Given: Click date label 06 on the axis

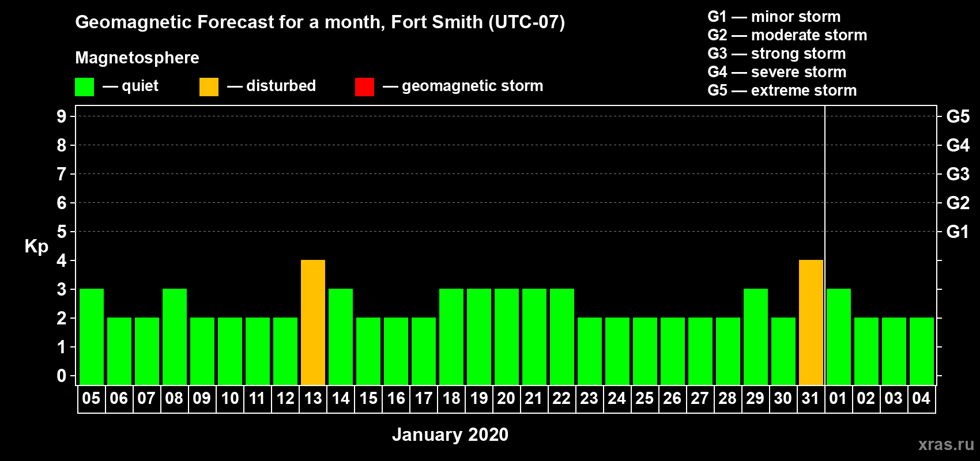Looking at the screenshot, I should pyautogui.click(x=119, y=398).
